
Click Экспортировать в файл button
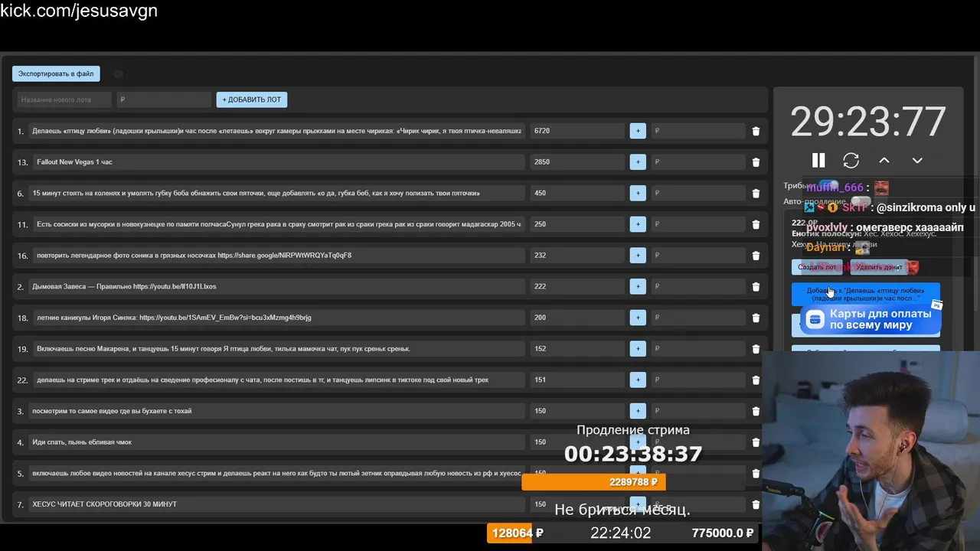56,74
